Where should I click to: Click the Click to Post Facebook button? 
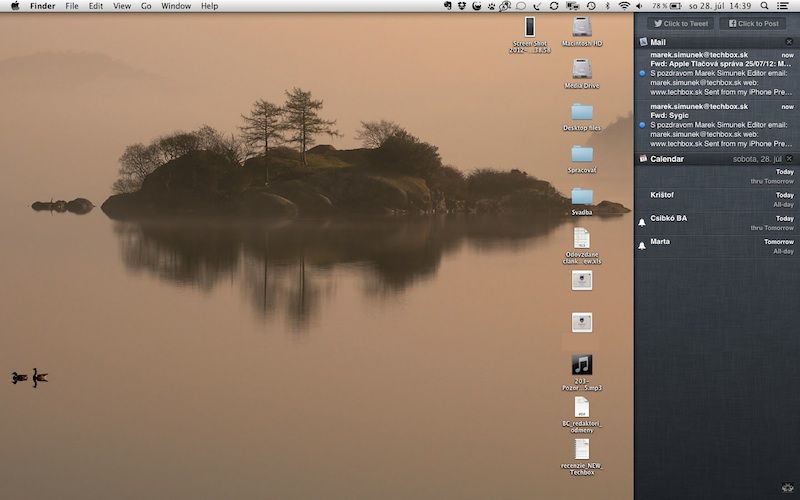pos(754,23)
